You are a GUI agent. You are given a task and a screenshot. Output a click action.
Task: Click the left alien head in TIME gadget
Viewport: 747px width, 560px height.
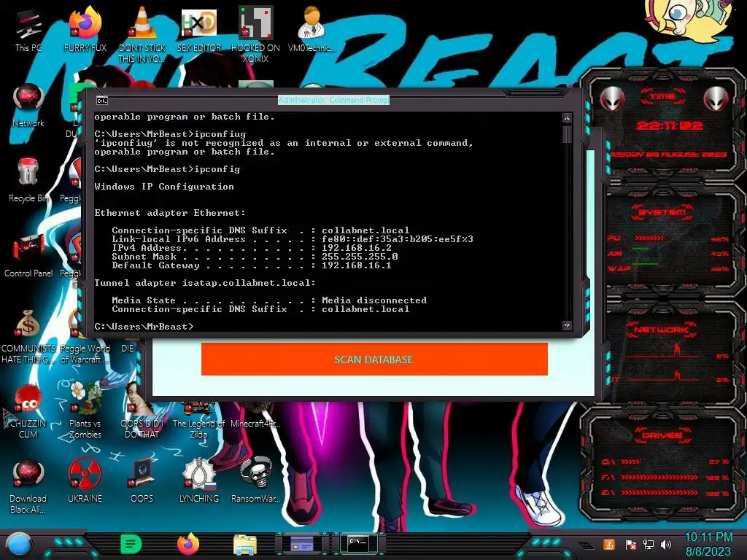tap(612, 98)
